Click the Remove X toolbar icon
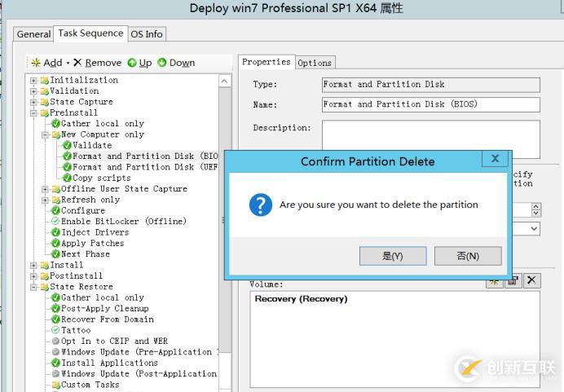The height and width of the screenshot is (392, 564). click(x=77, y=63)
